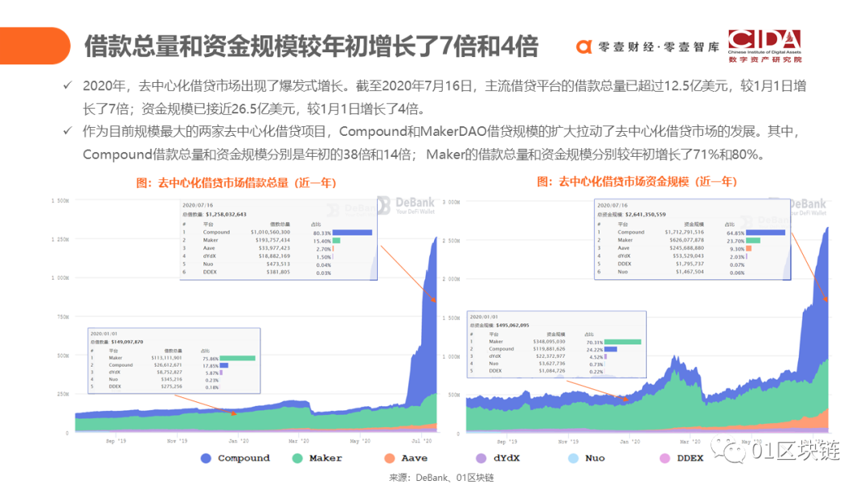Click the 3 000M y-axis label
This screenshot has height=489, width=868.
click(451, 202)
